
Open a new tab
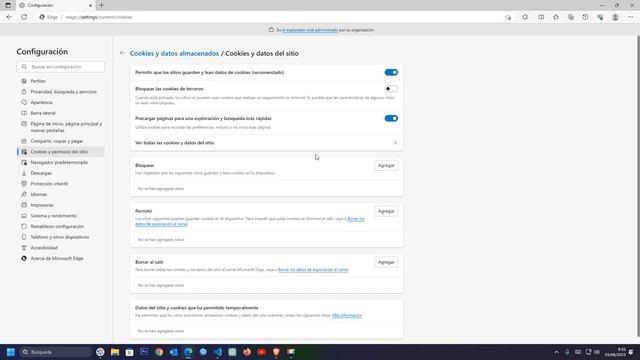[101, 5]
